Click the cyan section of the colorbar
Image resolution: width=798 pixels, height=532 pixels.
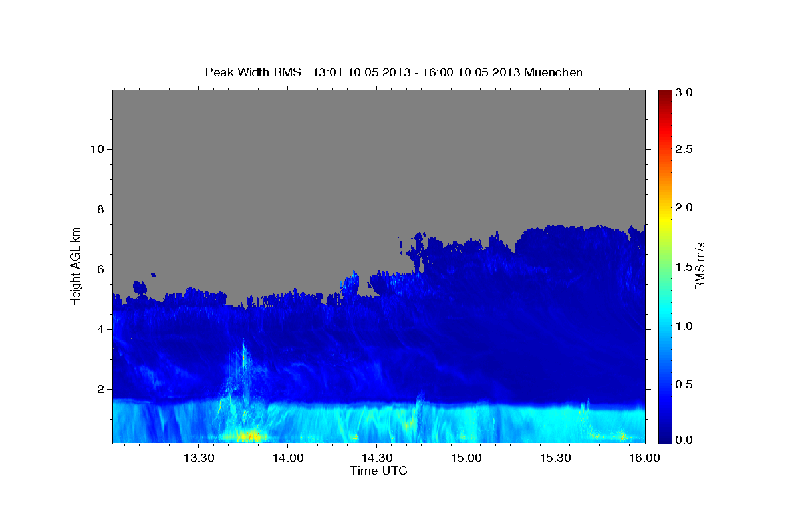point(664,308)
